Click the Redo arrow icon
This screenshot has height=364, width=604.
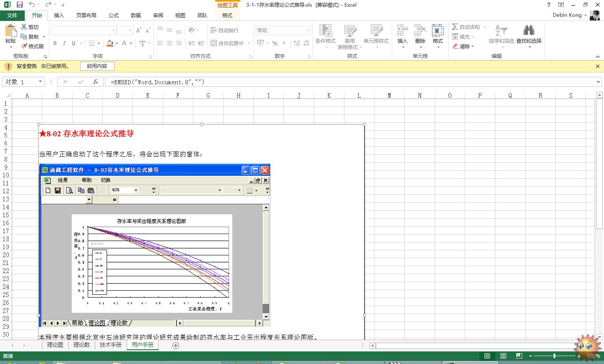point(48,5)
